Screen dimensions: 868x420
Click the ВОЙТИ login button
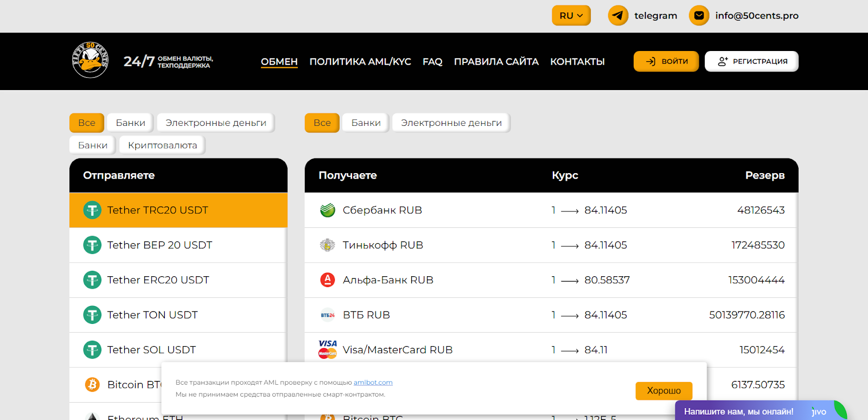666,61
